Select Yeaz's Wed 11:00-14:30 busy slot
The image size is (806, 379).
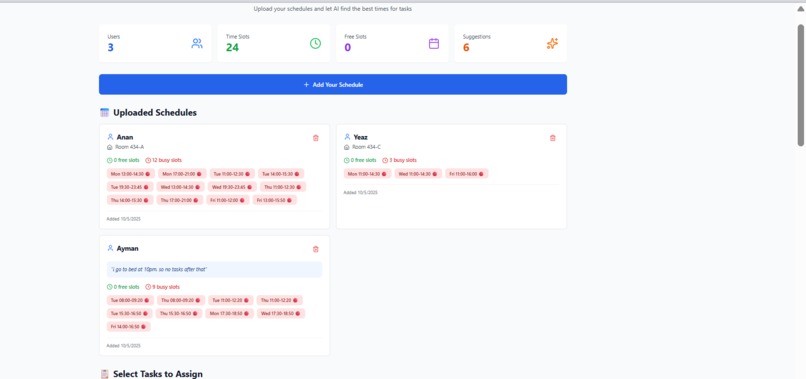418,174
